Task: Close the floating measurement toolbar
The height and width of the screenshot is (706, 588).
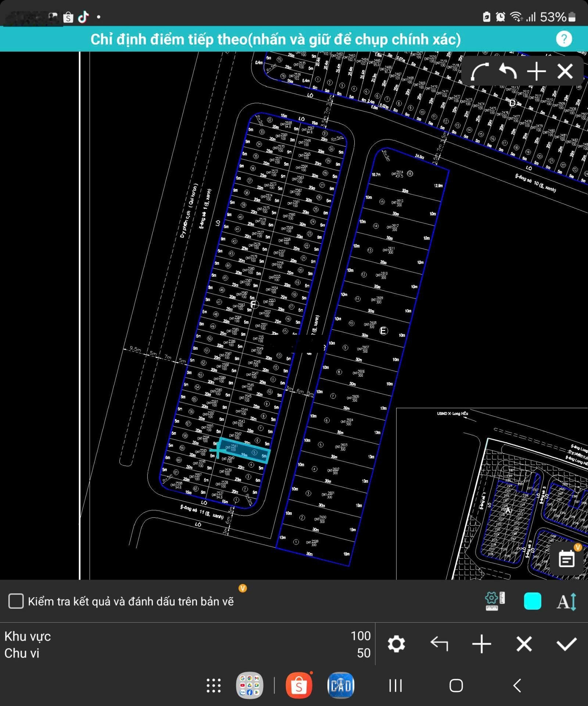Action: click(x=565, y=71)
